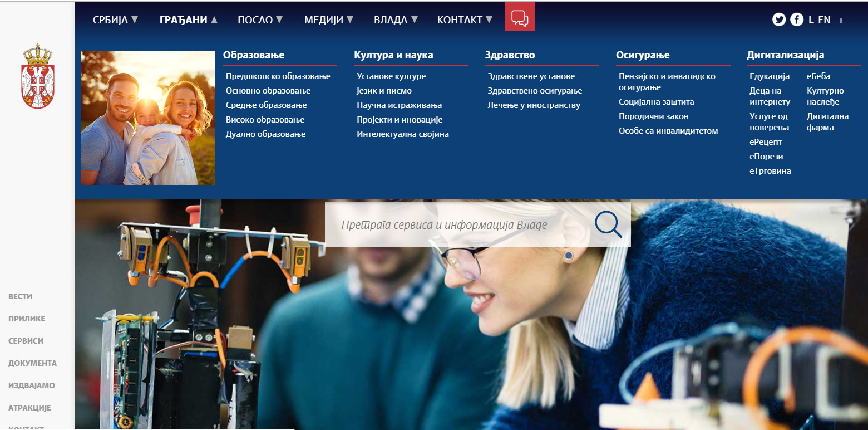Select Предшколско образовање
The width and height of the screenshot is (868, 430).
click(278, 76)
